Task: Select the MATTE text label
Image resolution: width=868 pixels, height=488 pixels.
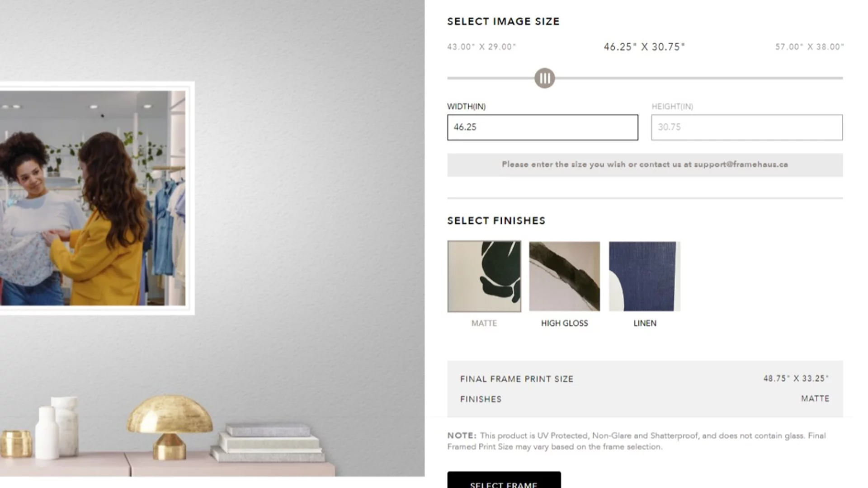Action: click(x=484, y=324)
